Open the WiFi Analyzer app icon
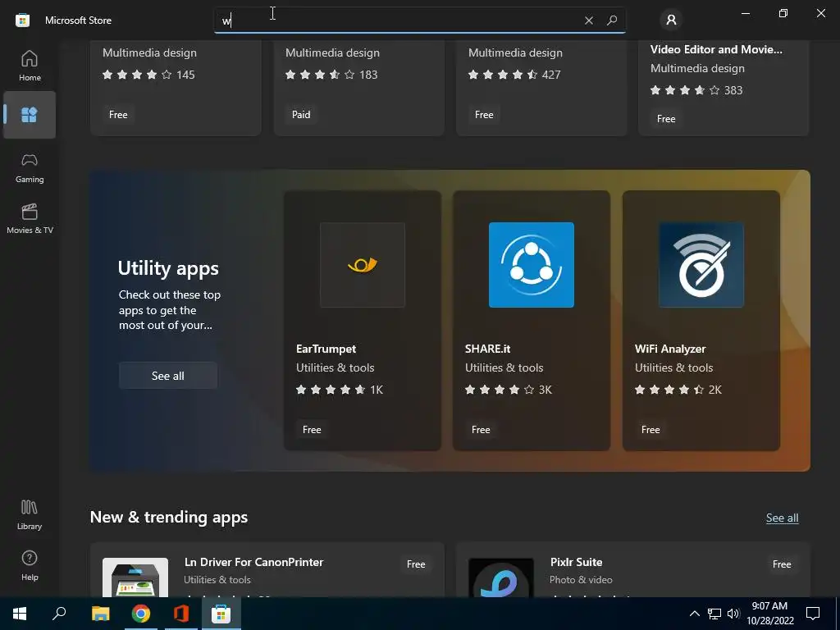Viewport: 840px width, 630px height. 701,265
